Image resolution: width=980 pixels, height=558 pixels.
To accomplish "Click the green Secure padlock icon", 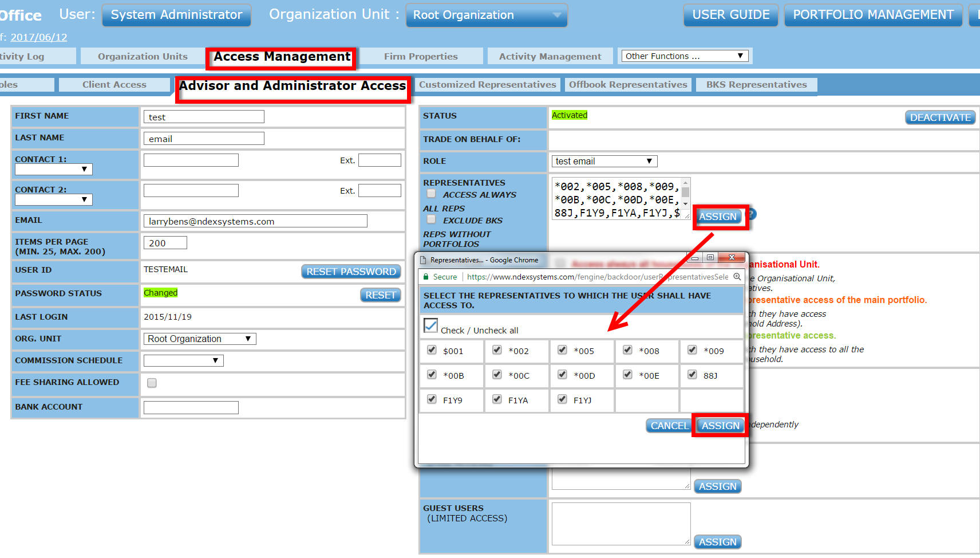I will click(426, 277).
